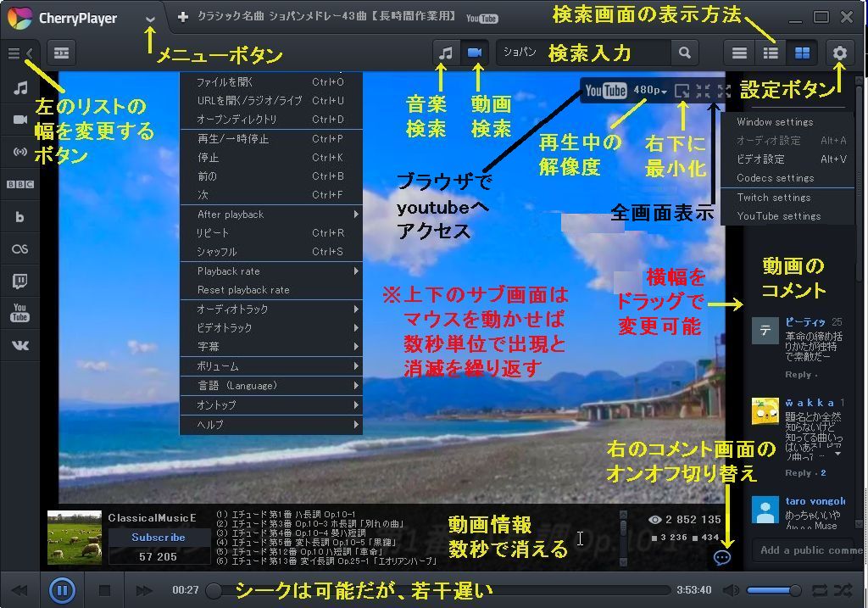Image resolution: width=868 pixels, height=608 pixels.
Task: Skip to the next track
Action: coord(143,591)
